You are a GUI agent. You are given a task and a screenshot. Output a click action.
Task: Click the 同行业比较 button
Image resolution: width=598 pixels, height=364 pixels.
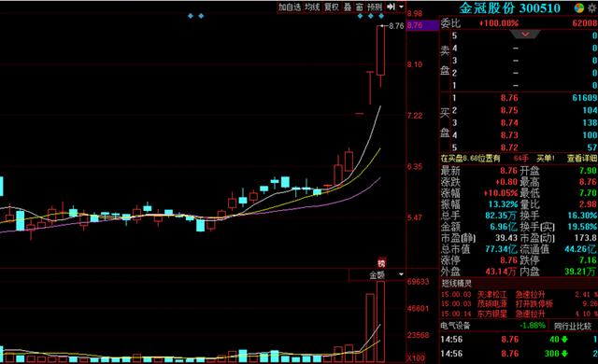(573, 326)
